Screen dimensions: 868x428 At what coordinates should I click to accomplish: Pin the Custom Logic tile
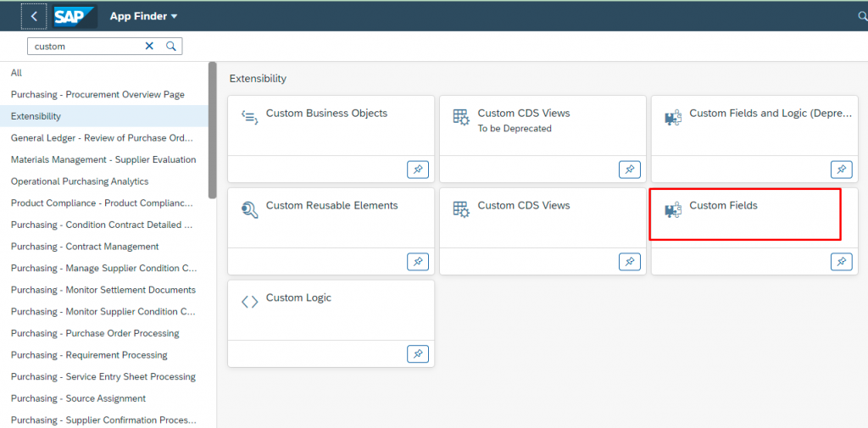pos(418,353)
